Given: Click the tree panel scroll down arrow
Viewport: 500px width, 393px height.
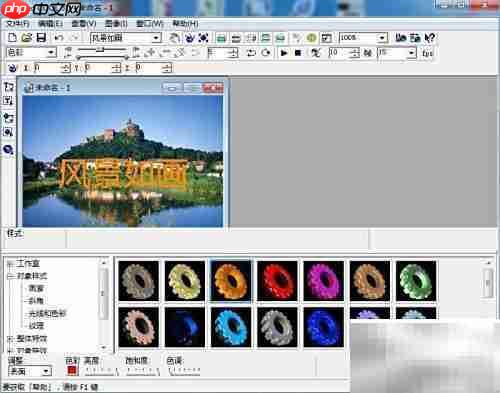Looking at the screenshot, I should pyautogui.click(x=104, y=347).
